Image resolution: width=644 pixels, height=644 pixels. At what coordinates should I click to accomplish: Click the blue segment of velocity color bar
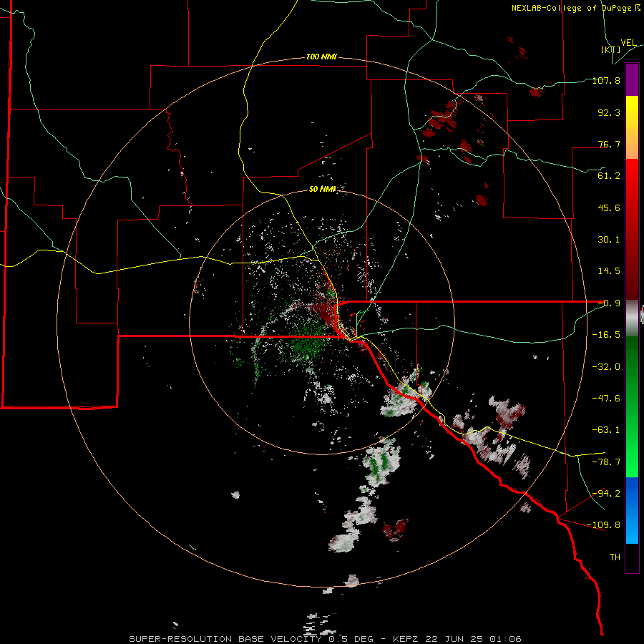coord(632,510)
